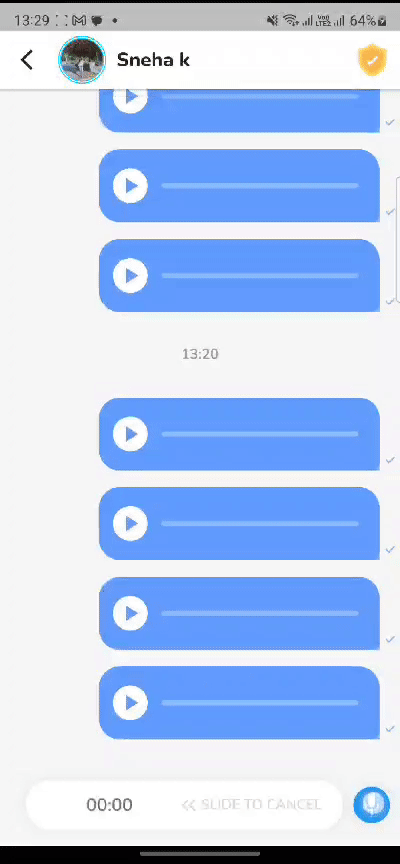Viewport: 400px width, 864px height.
Task: Tap the orange security shield badge
Action: click(372, 60)
